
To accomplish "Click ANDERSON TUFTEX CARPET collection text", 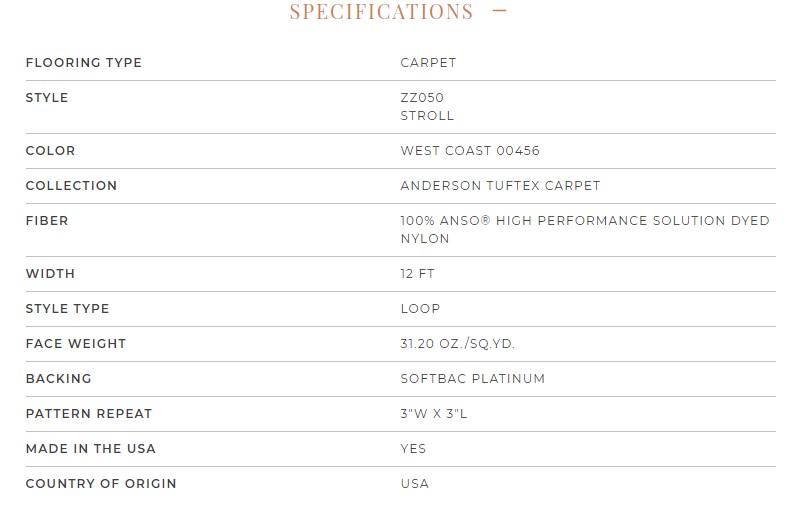I will coord(500,185).
